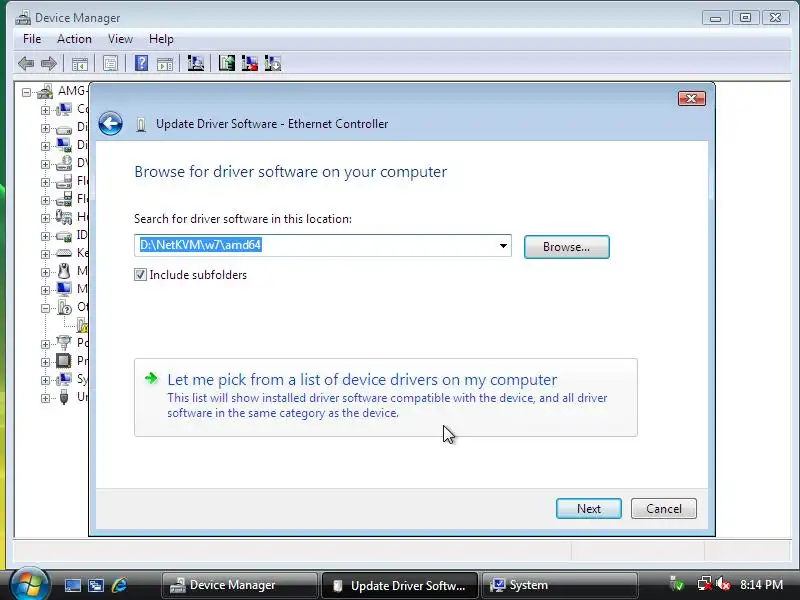
Task: Select the Monitors device icon in tree
Action: click(x=64, y=289)
